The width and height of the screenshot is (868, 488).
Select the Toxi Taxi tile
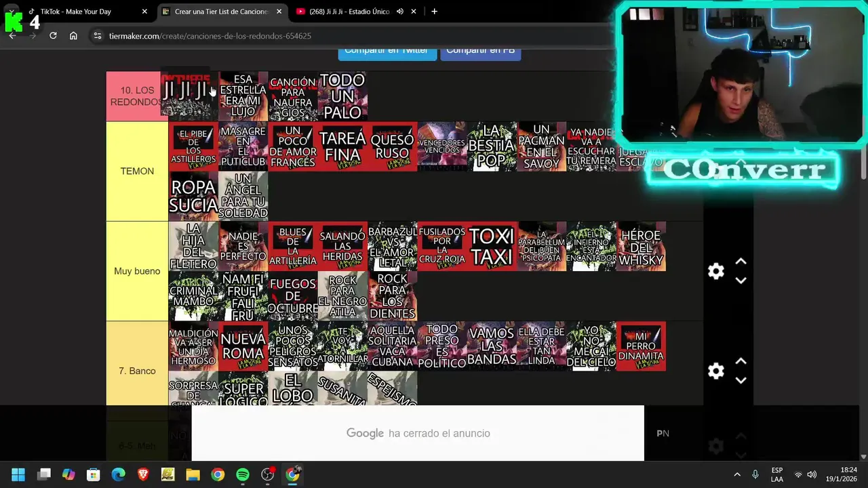point(492,246)
